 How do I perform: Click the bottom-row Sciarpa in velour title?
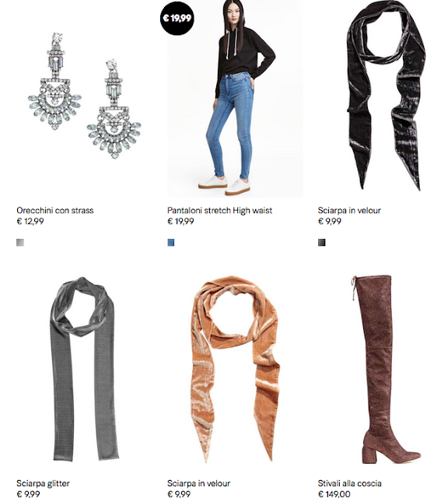tap(198, 483)
